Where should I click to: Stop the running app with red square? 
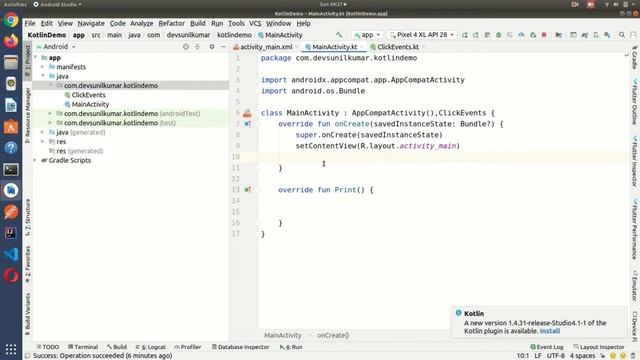coord(544,35)
